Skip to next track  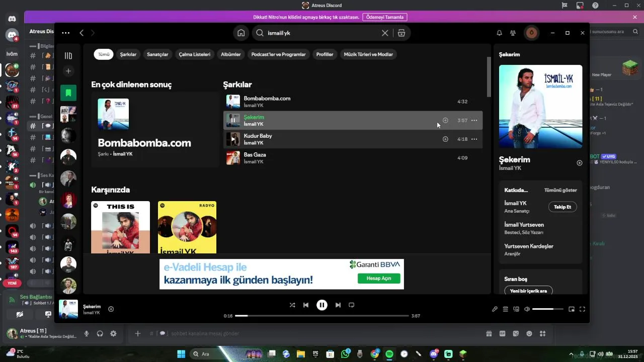(x=338, y=305)
